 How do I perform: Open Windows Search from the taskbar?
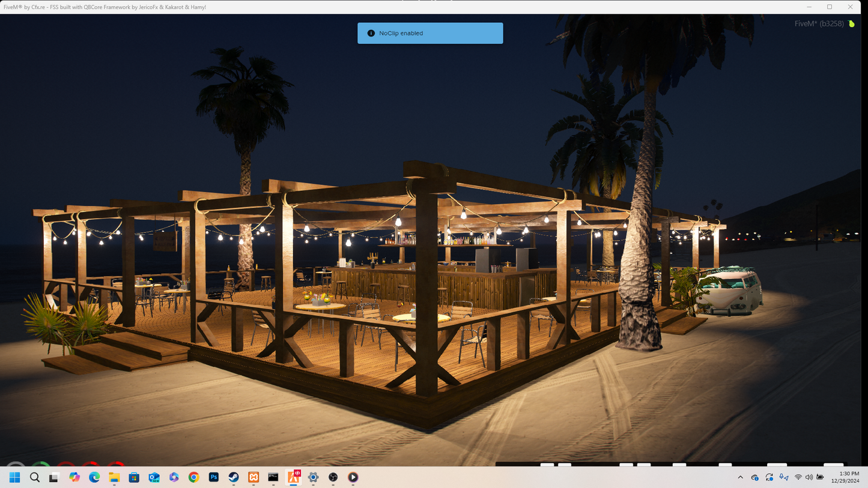35,477
